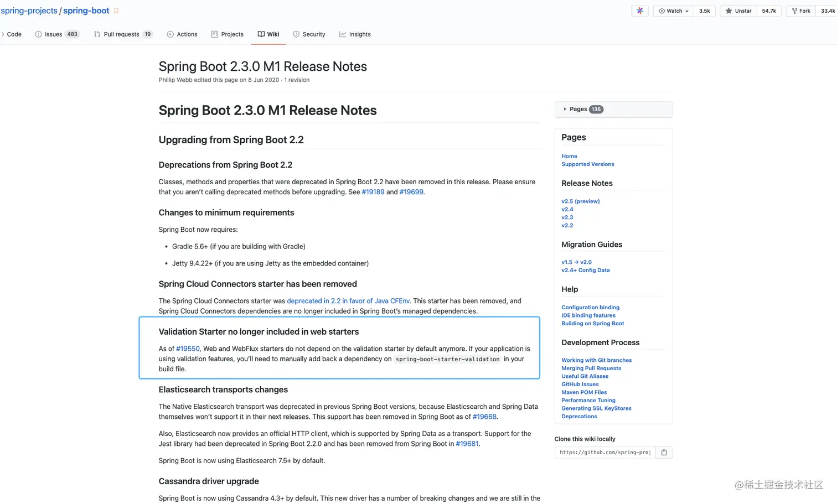Screen dimensions: 837x504
Task: Open Building on Spring Boot page
Action: point(593,323)
